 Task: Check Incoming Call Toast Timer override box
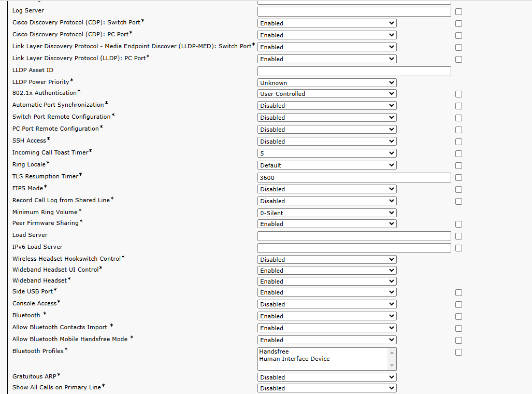click(x=459, y=153)
